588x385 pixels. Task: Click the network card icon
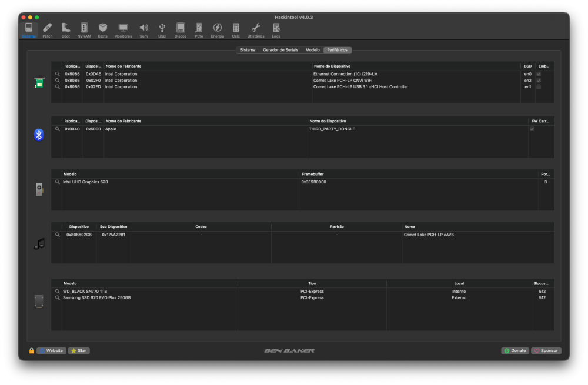(39, 82)
